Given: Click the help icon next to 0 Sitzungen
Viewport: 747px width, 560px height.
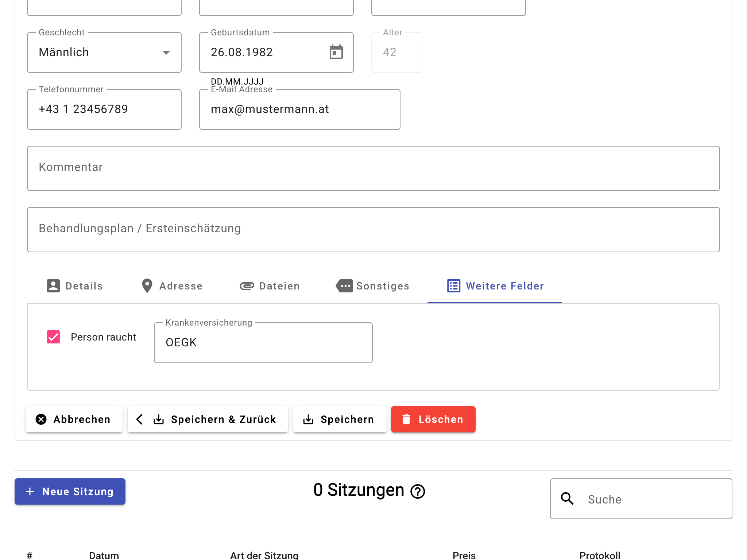Looking at the screenshot, I should 418,491.
